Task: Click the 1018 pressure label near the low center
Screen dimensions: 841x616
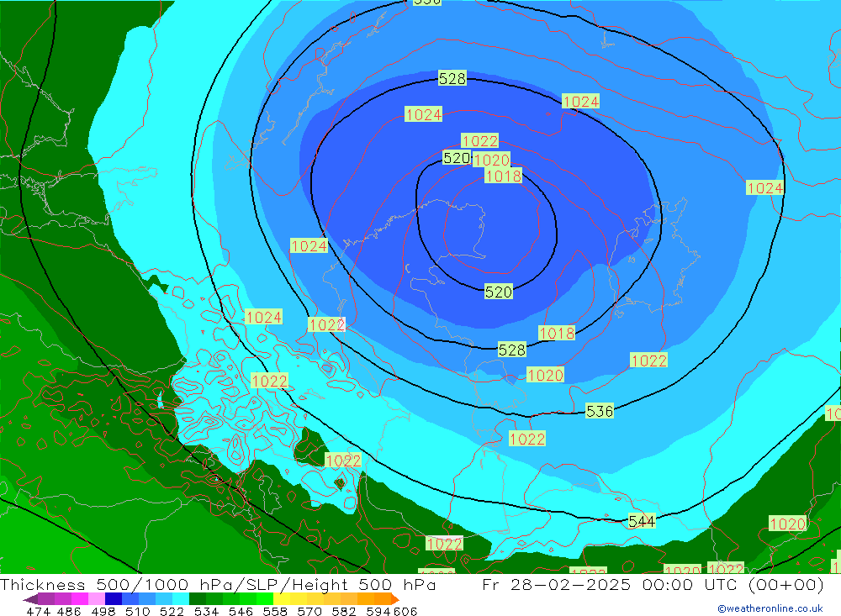Action: [503, 176]
